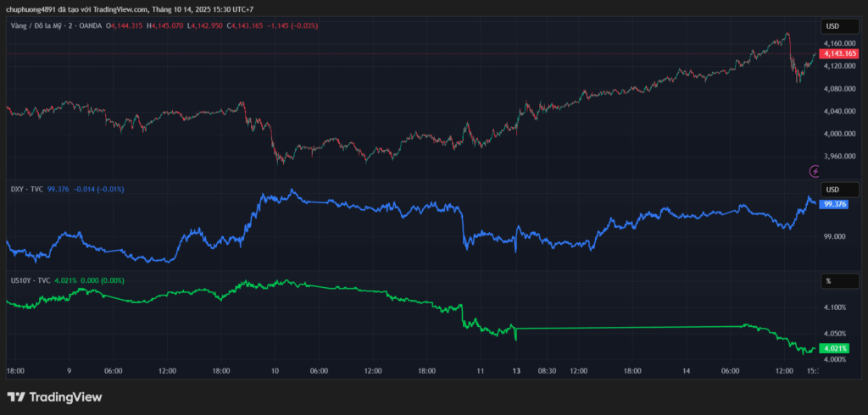868x415 pixels.
Task: Click the date 14 on the time axis
Action: point(688,370)
